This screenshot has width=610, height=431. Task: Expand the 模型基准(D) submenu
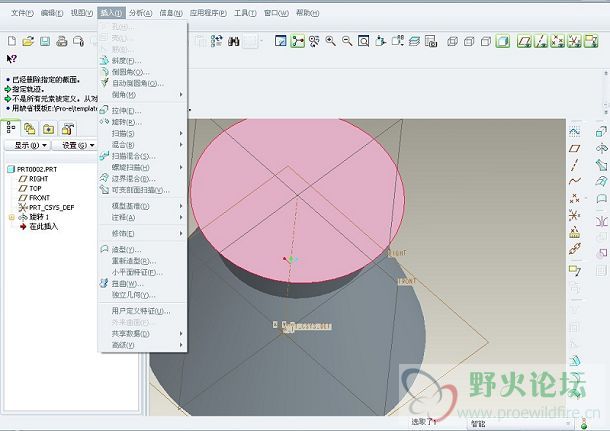[x=142, y=206]
